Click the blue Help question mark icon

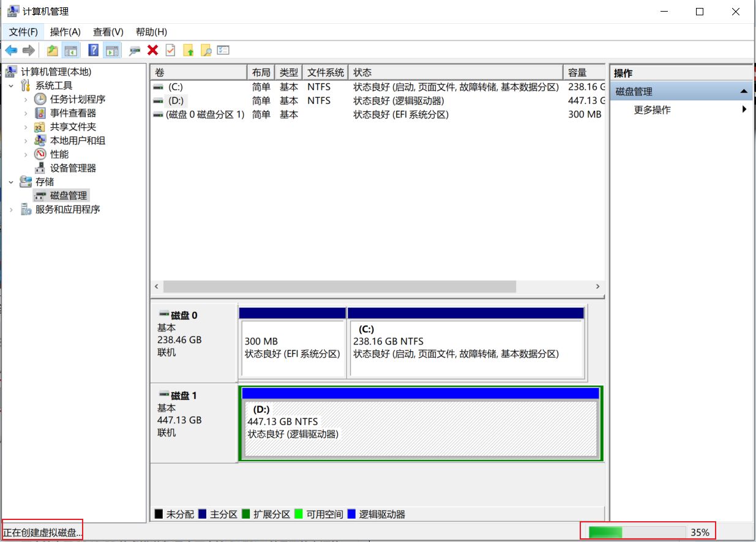pos(94,50)
